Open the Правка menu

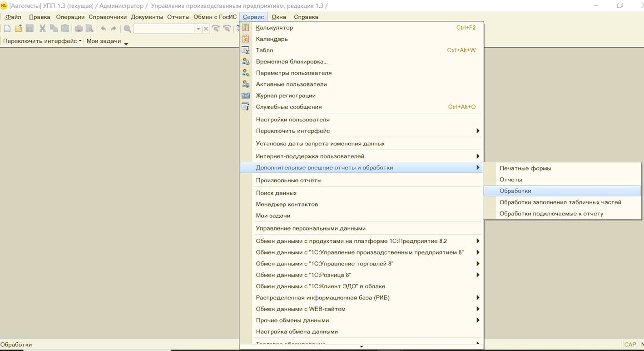point(40,17)
